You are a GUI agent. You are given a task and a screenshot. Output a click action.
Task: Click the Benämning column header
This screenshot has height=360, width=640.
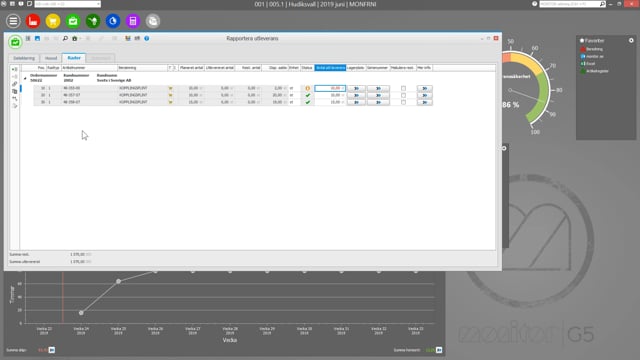(142, 68)
